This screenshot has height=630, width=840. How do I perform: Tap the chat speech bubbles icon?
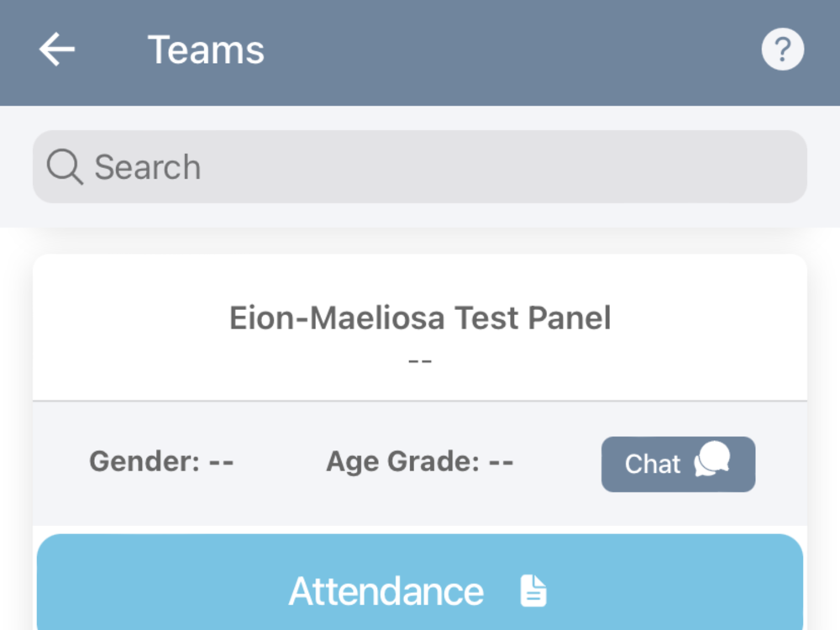point(712,461)
